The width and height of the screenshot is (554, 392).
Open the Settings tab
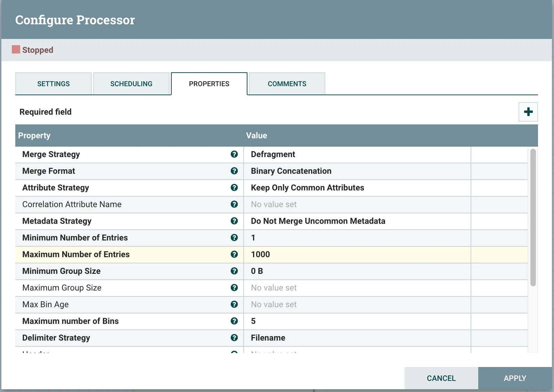(x=54, y=84)
